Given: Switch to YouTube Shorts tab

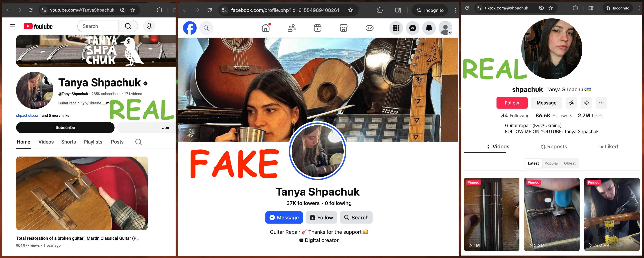Looking at the screenshot, I should [68, 142].
